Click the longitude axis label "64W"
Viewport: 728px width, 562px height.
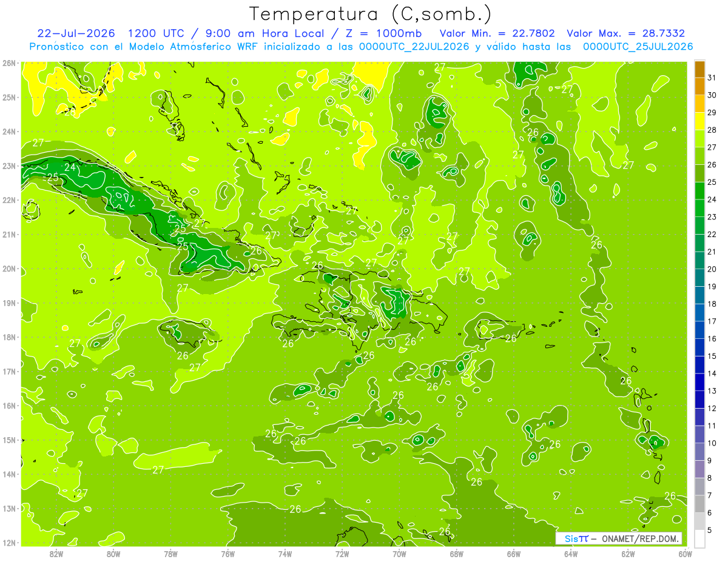click(x=571, y=554)
